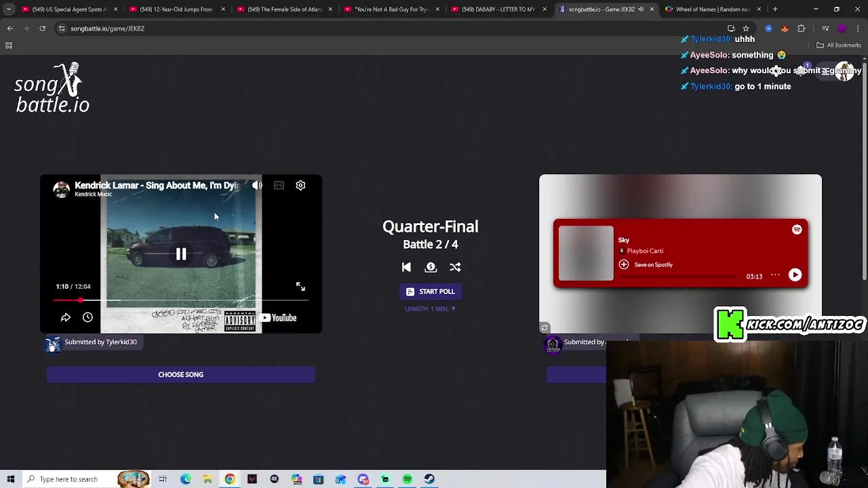
Task: Bookmark this page with star icon
Action: click(x=746, y=28)
